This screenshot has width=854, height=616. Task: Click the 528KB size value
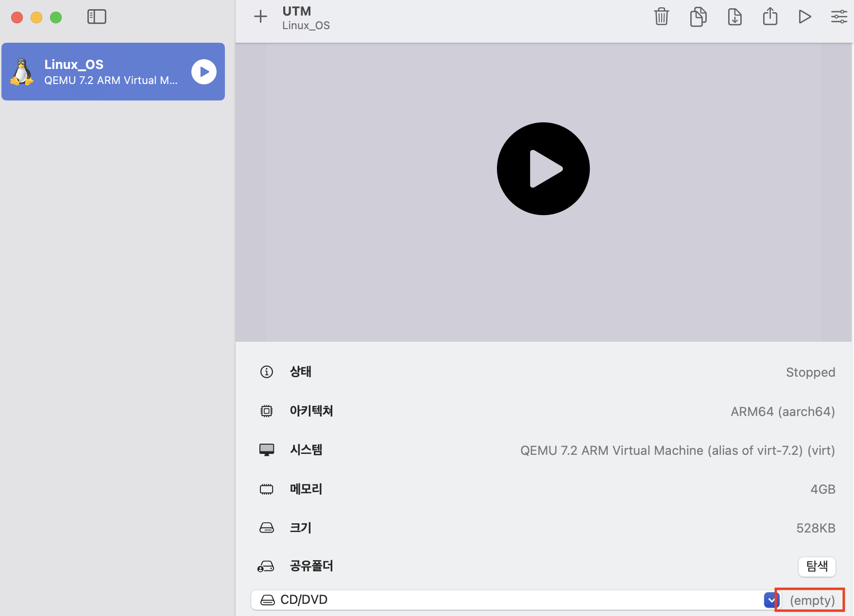coord(816,528)
